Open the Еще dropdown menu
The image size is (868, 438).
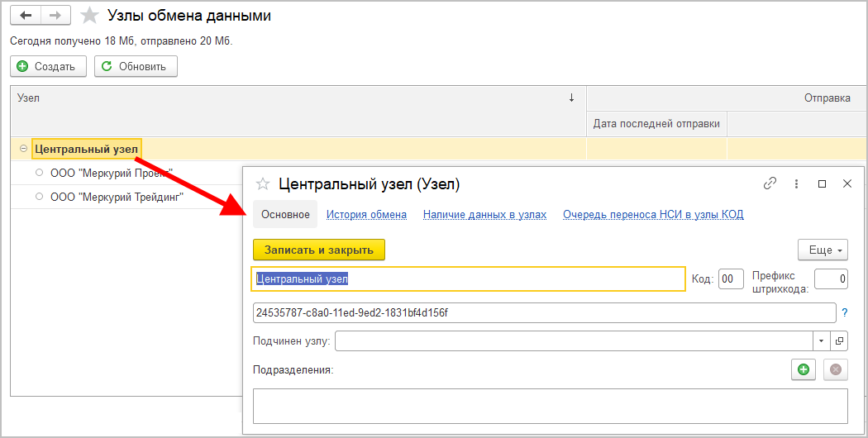[823, 250]
